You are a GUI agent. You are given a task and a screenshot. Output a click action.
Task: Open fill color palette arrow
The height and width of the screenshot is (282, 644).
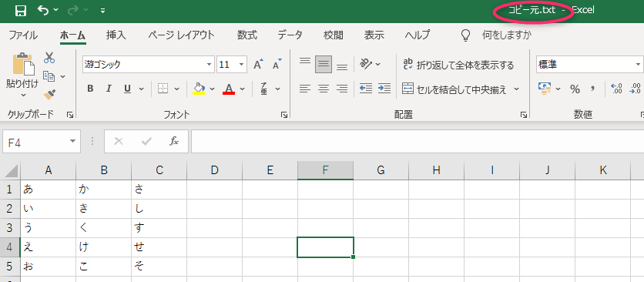pos(213,89)
